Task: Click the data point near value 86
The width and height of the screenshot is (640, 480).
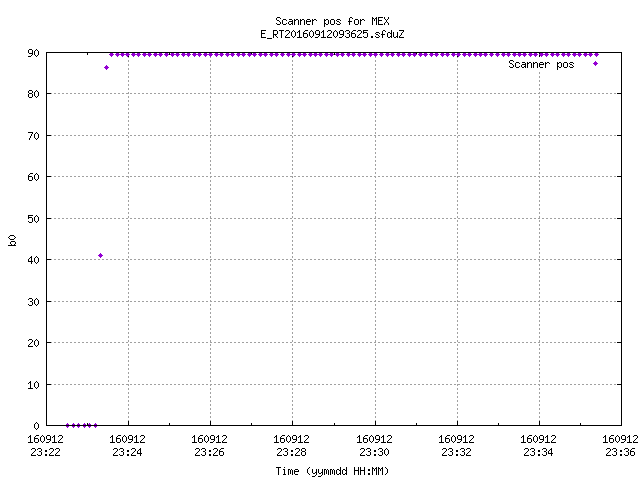Action: click(x=107, y=68)
